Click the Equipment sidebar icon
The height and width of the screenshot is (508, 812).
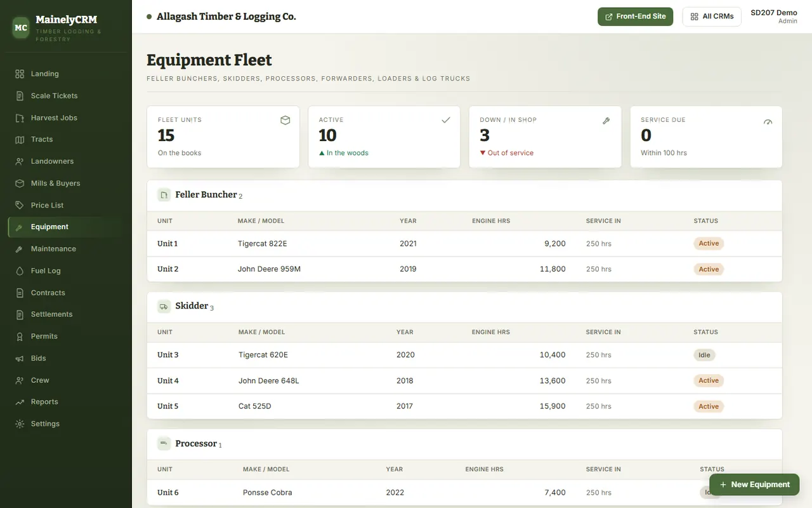tap(20, 227)
